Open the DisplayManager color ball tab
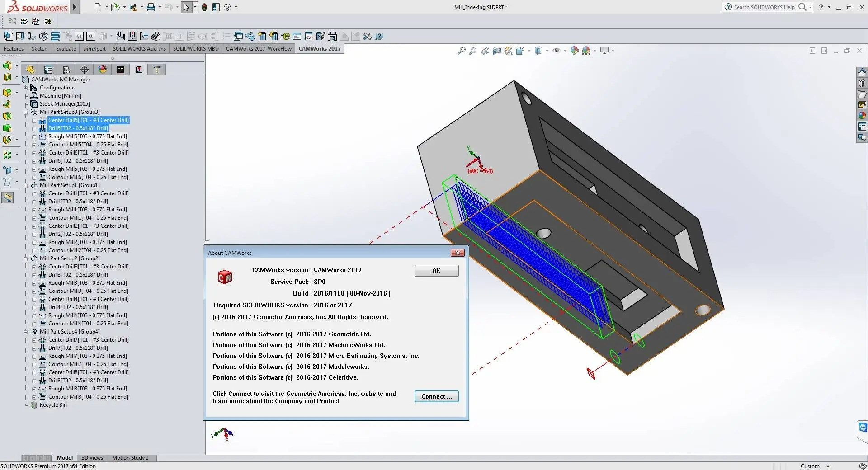The image size is (868, 470). 103,69
